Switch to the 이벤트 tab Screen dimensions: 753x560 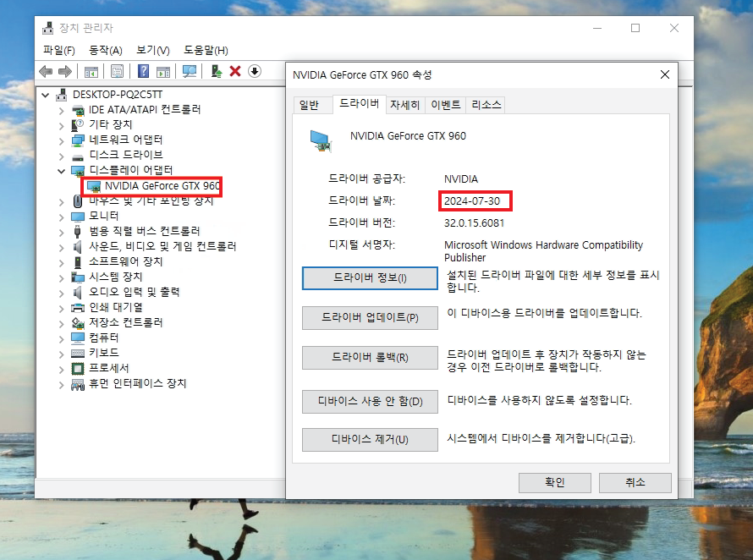tap(446, 105)
